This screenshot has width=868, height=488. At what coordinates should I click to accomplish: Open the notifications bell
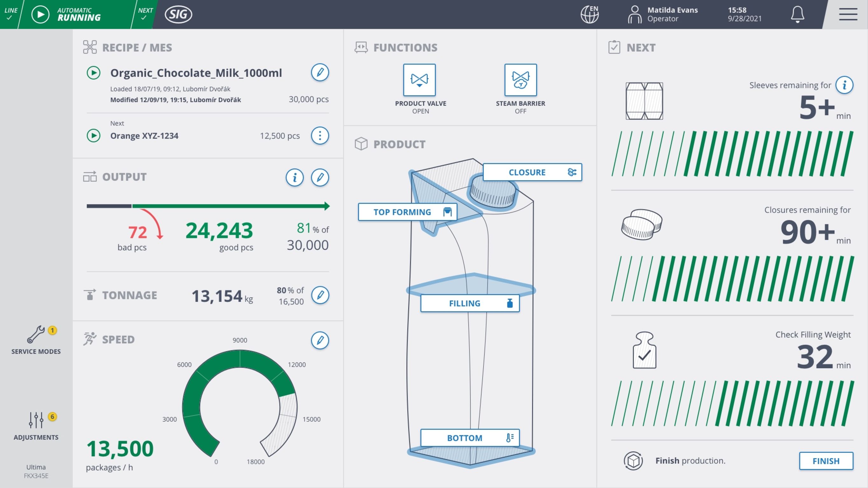pyautogui.click(x=797, y=15)
